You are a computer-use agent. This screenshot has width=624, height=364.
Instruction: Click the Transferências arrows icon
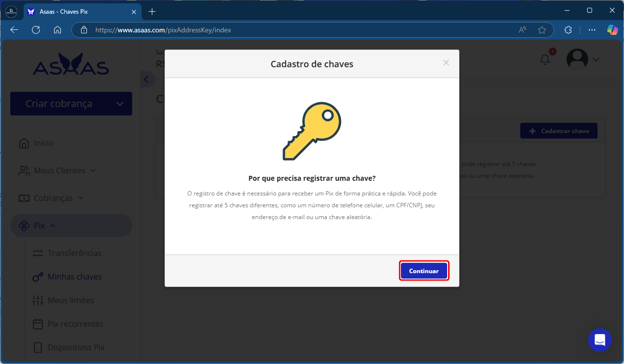38,252
